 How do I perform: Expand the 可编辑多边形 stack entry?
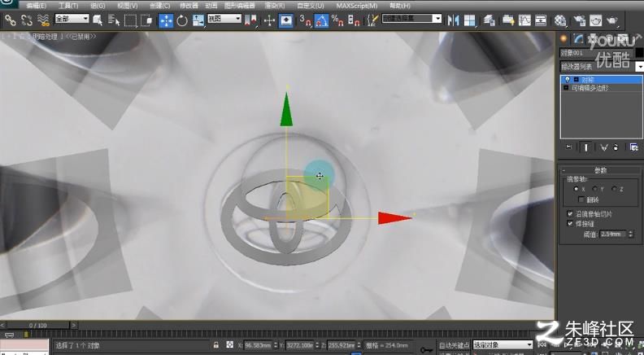pos(566,88)
